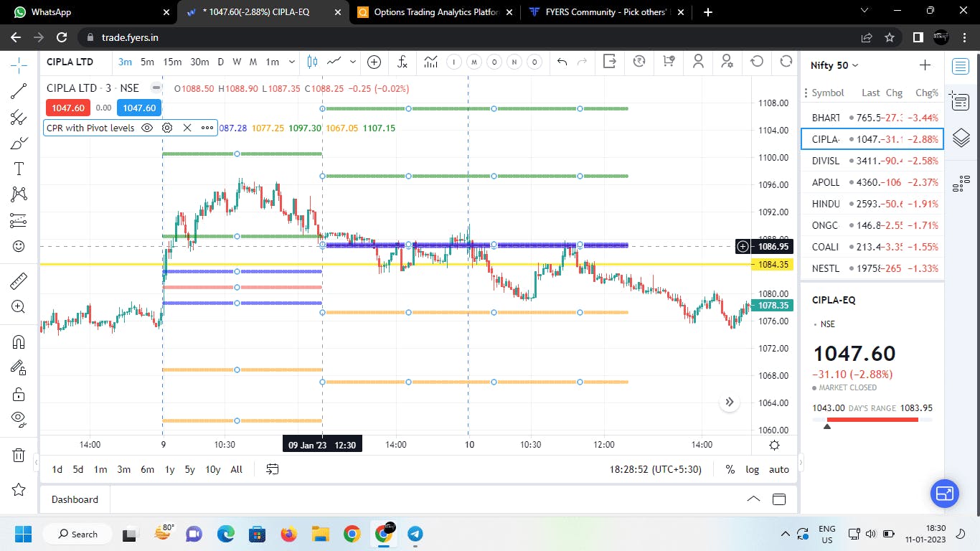This screenshot has height=551, width=980.
Task: Select the 5m interval
Action: pos(147,62)
